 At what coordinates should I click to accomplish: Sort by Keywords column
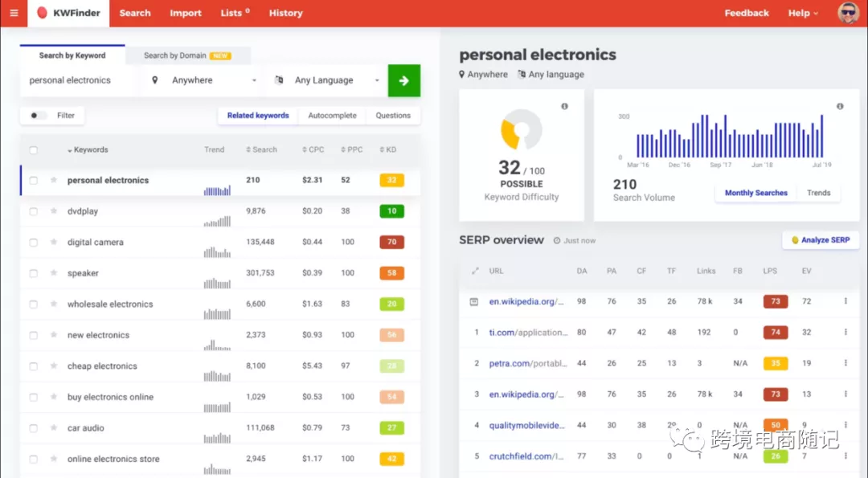(88, 150)
